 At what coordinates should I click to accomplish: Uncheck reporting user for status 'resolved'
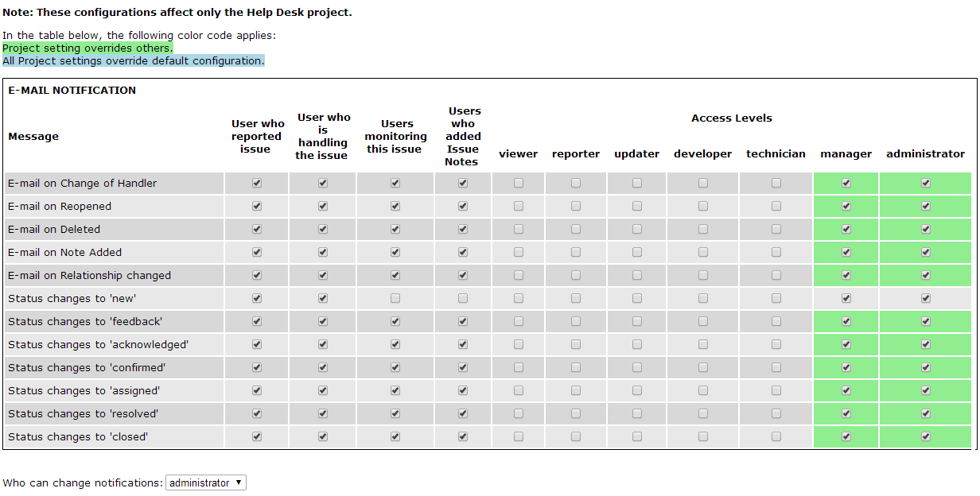(x=256, y=413)
